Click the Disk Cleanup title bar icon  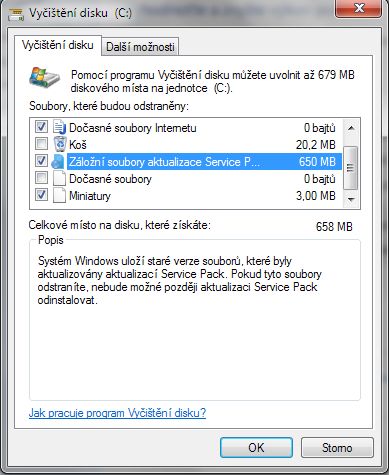tap(16, 14)
